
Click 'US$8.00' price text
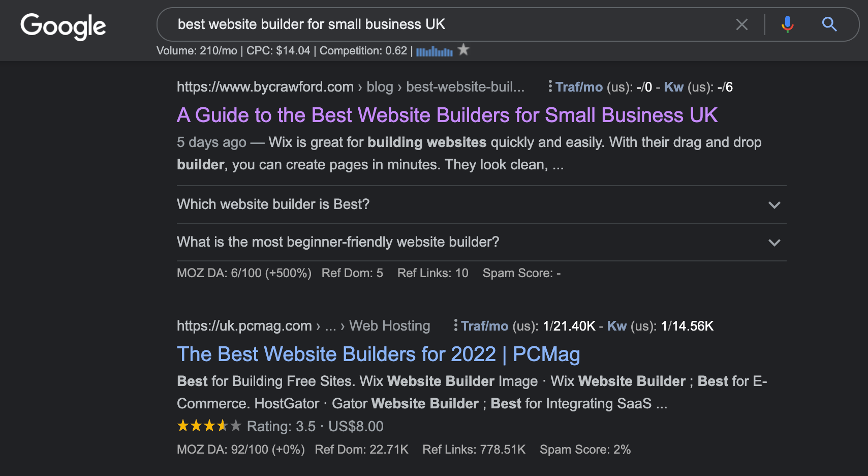[x=356, y=426]
